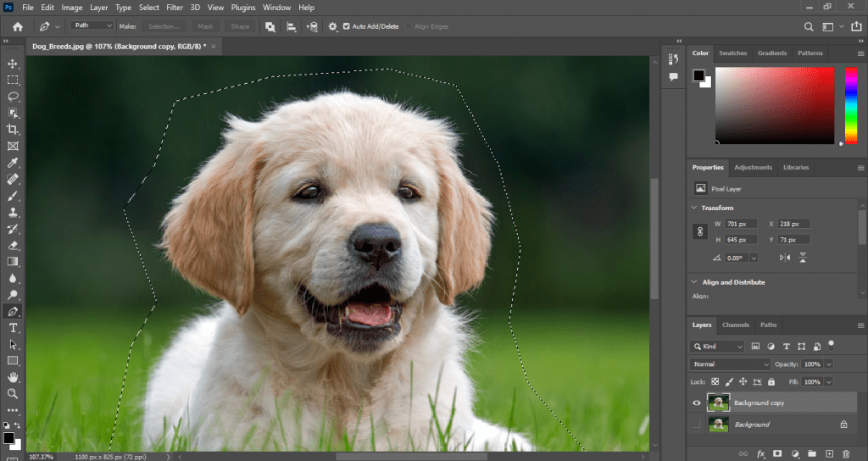Open the Pen tool preset picker arrow
This screenshot has height=461, width=868.
tap(57, 26)
